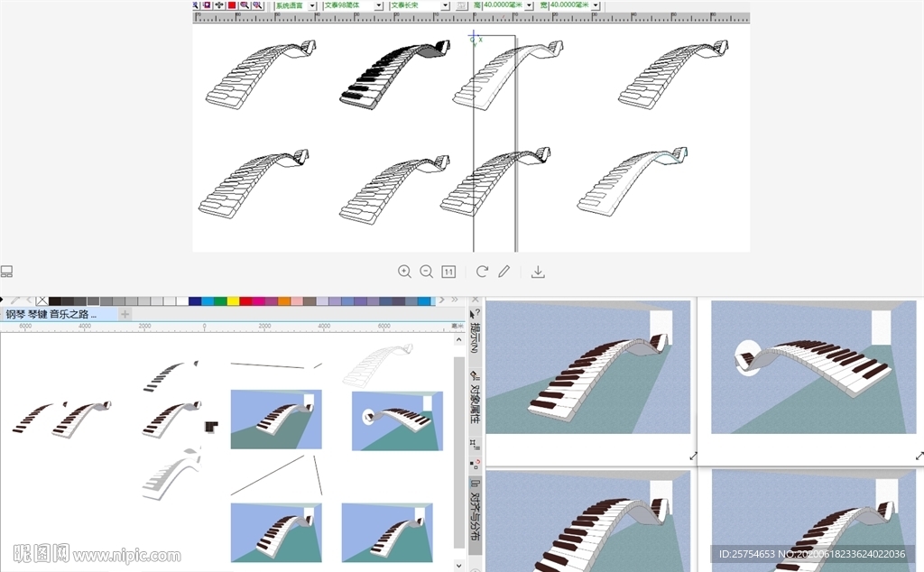Click the first magnifier icon in top toolbar
The height and width of the screenshot is (572, 924).
244,5
